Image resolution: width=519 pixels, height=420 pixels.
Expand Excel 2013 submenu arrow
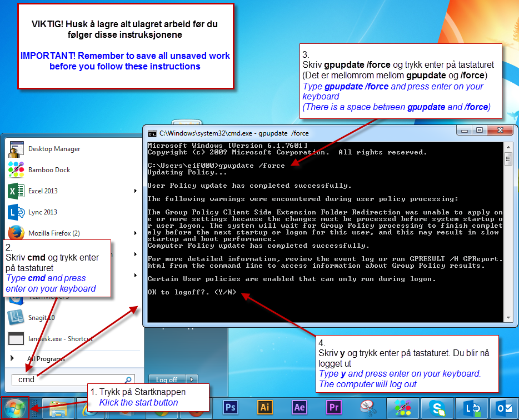point(136,191)
